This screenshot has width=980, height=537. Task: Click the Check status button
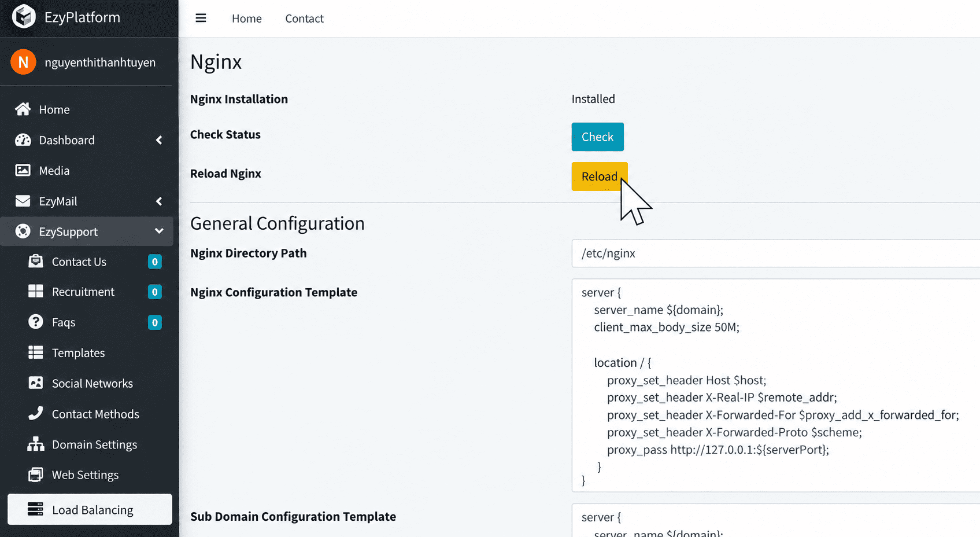pyautogui.click(x=597, y=137)
